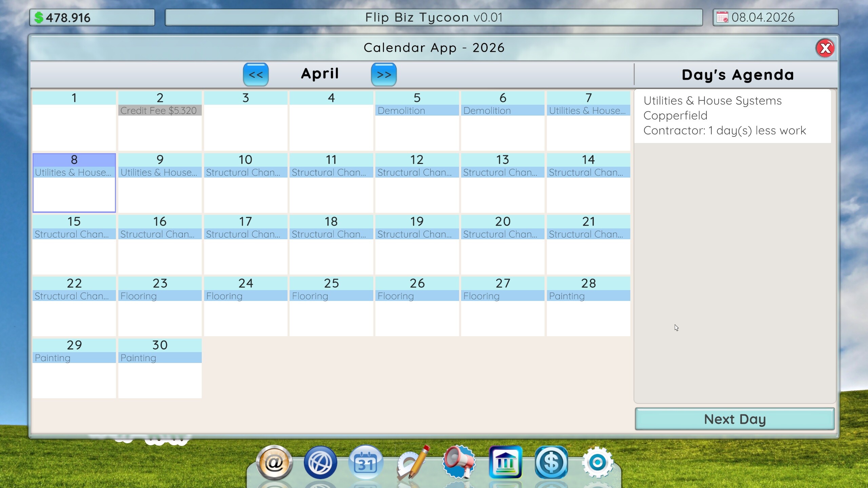This screenshot has width=868, height=488.
Task: Select Structural Chan... entry on April 14
Action: click(x=588, y=172)
